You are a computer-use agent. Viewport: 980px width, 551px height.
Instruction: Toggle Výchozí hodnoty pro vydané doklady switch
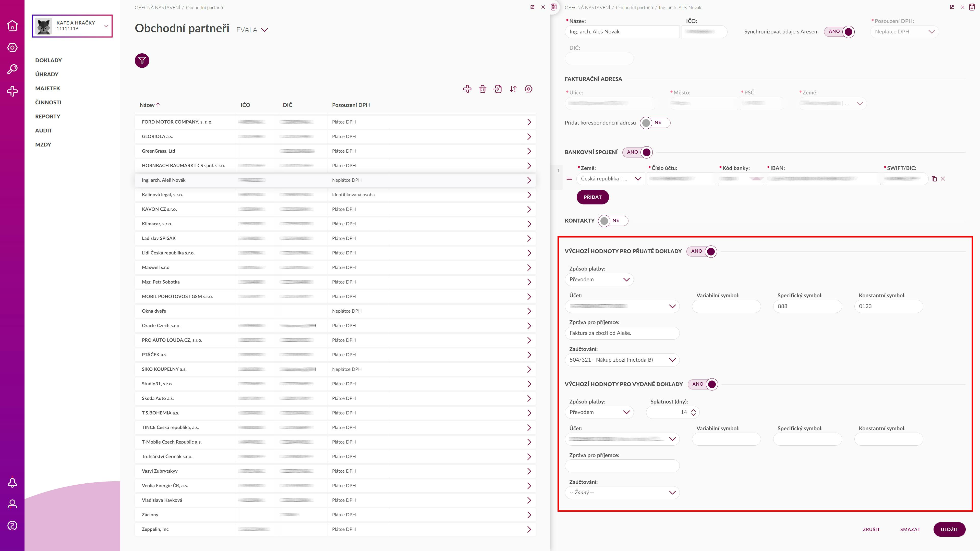pyautogui.click(x=703, y=384)
